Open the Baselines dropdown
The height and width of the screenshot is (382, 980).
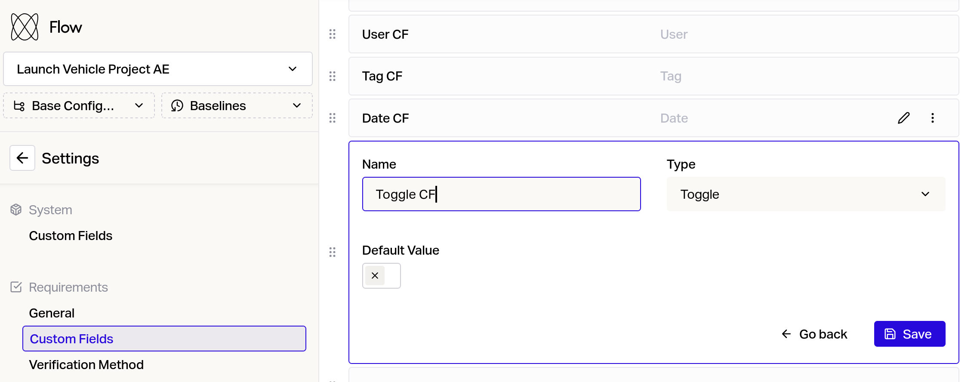pos(237,105)
